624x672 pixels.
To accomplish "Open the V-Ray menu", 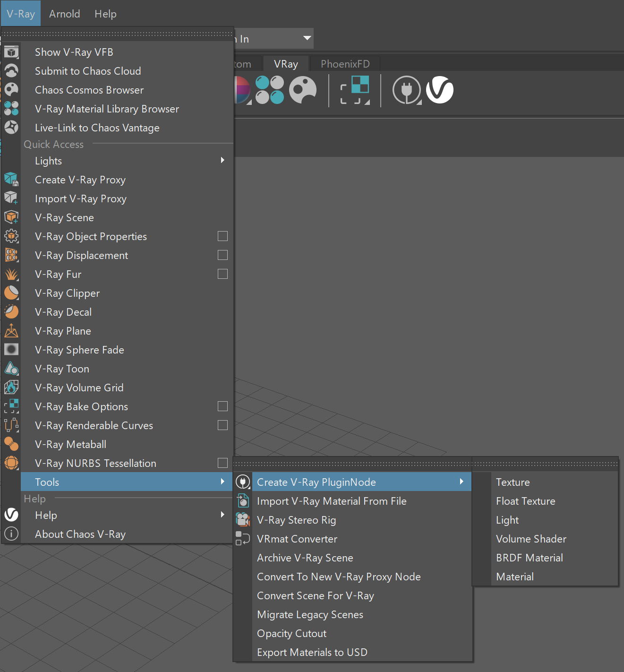I will [x=21, y=13].
